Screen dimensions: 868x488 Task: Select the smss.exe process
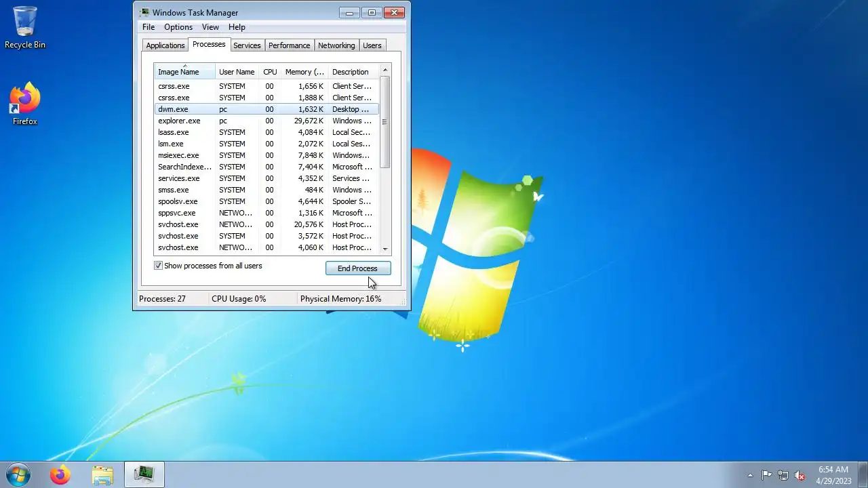click(x=267, y=190)
